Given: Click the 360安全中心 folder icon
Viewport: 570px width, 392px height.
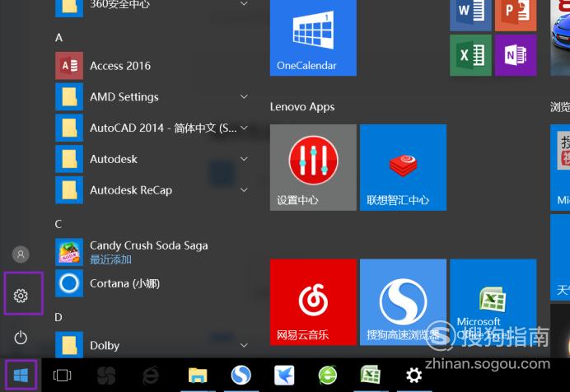Looking at the screenshot, I should click(x=69, y=8).
